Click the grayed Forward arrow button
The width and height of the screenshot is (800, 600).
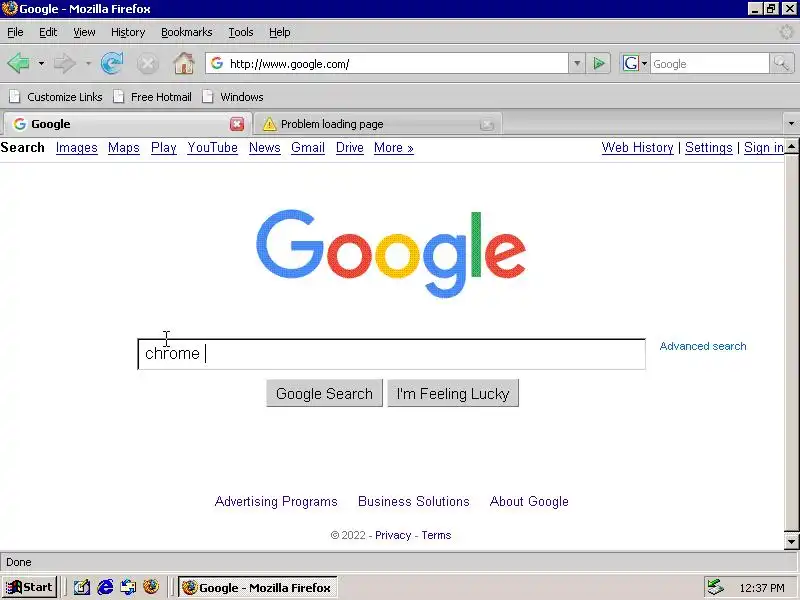[64, 64]
